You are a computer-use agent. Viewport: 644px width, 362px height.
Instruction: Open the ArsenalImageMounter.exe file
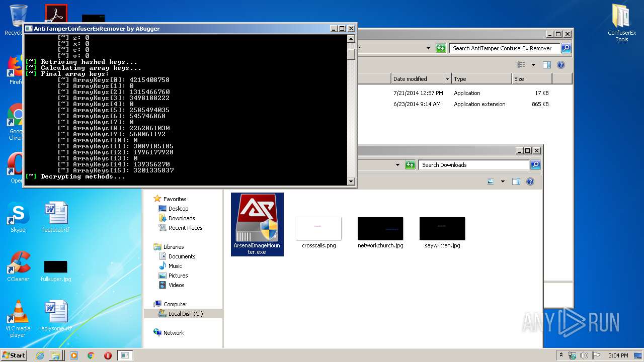tap(257, 224)
